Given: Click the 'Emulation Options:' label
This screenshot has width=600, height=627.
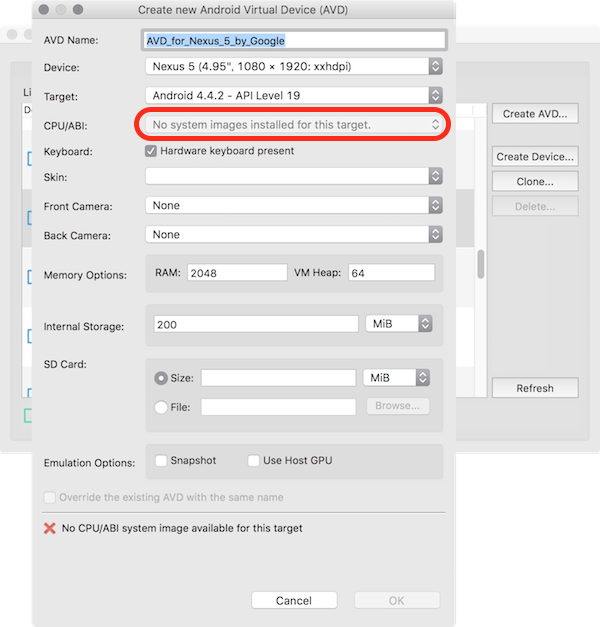Looking at the screenshot, I should (x=89, y=463).
